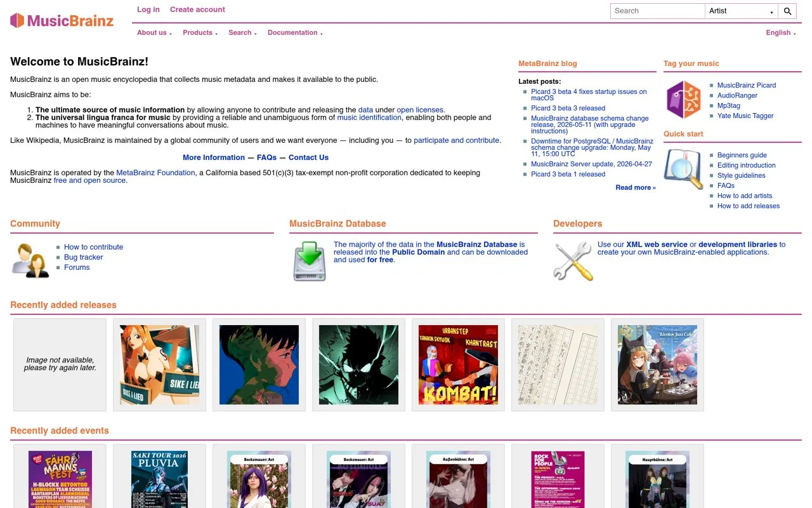Open the MetaBrainz Foundation link
812x508 pixels.
pyautogui.click(x=155, y=173)
